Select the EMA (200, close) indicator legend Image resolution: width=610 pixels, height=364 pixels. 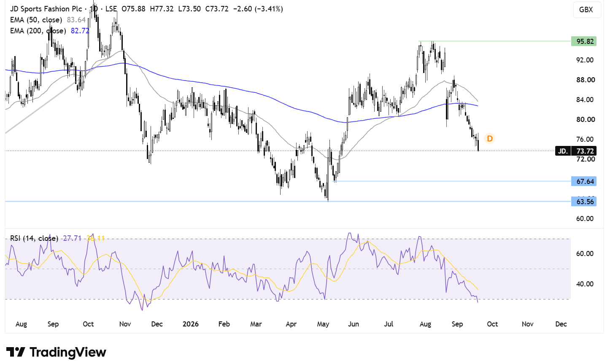tap(38, 31)
